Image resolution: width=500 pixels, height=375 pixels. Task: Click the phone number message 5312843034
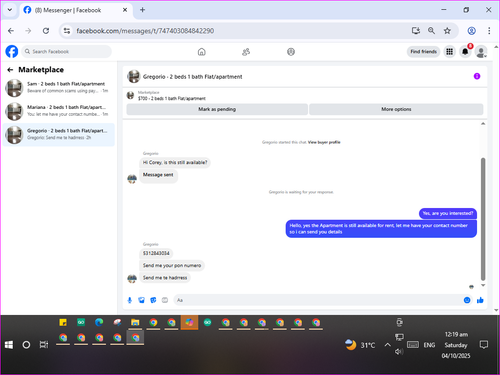156,253
